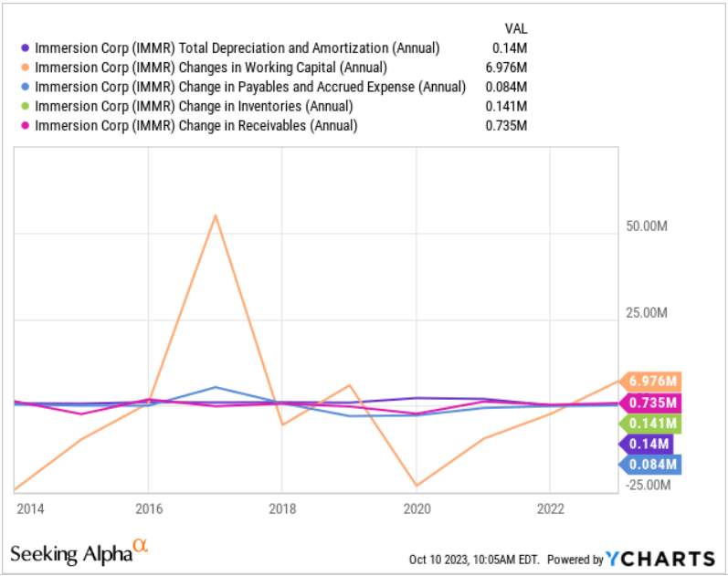Click the purple 0.14M end-of-line flag
728x576 pixels.
pyautogui.click(x=647, y=444)
